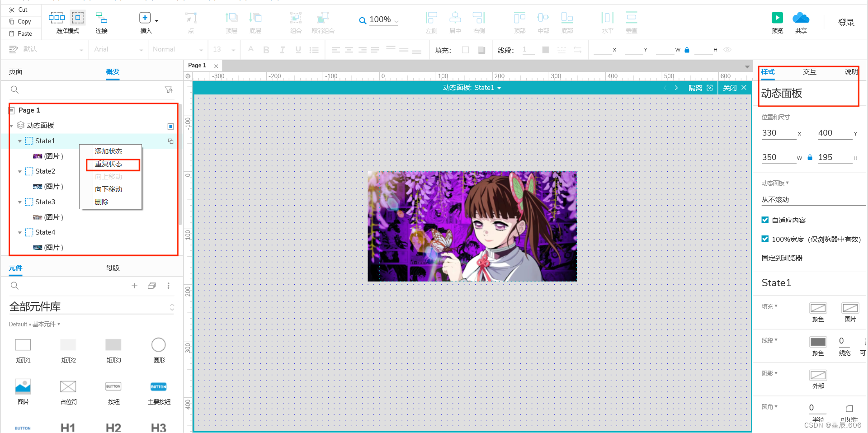Click 关闭 to exit panel editing
This screenshot has width=868, height=433.
pyautogui.click(x=735, y=88)
